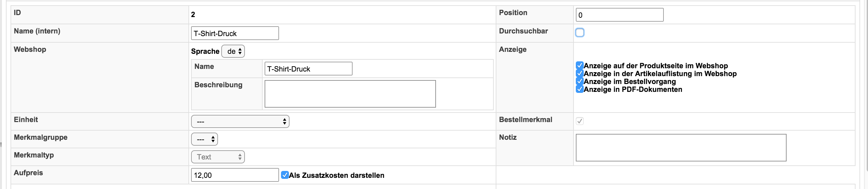Image resolution: width=868 pixels, height=189 pixels.
Task: Click the Anzeige im Bestellvorgang label text
Action: (629, 81)
